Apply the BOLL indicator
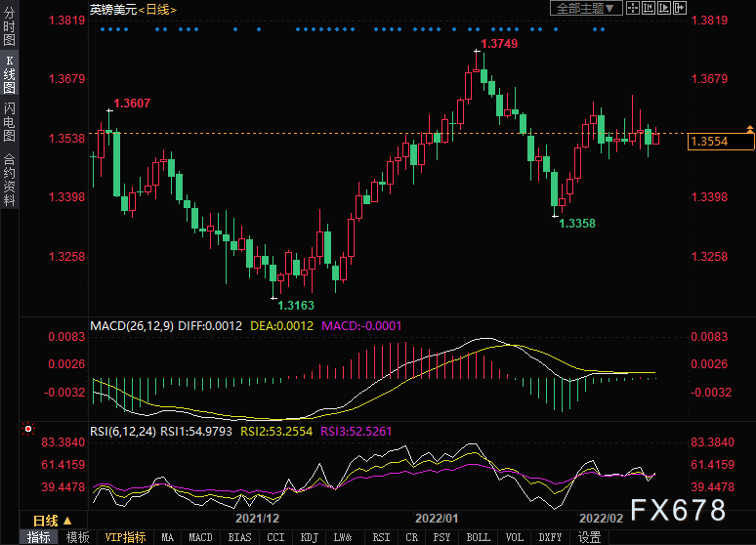 coord(478,537)
